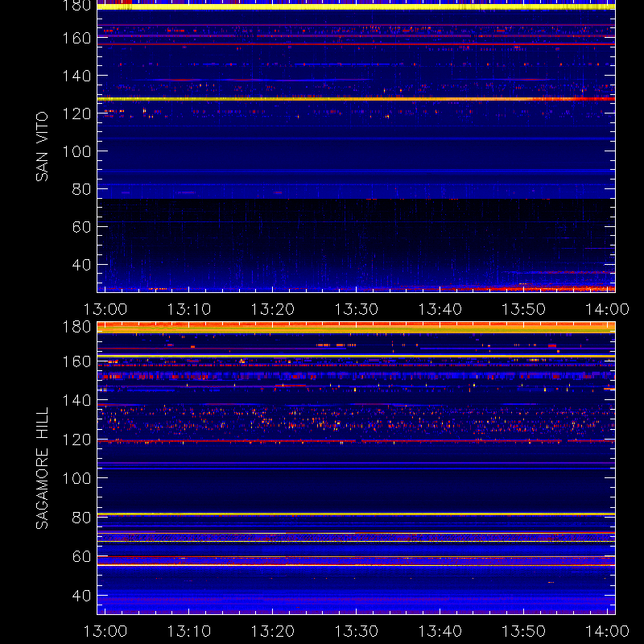Screen dimensions: 644x644
Task: Click the 13:40 time label of San Vito plot
Action: click(x=440, y=309)
